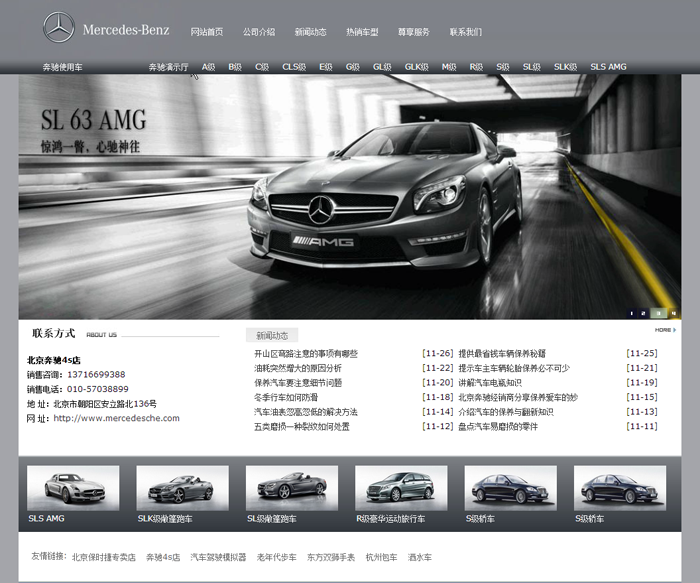Image resolution: width=700 pixels, height=583 pixels.
Task: Click the MORE arrow in news section
Action: [664, 330]
